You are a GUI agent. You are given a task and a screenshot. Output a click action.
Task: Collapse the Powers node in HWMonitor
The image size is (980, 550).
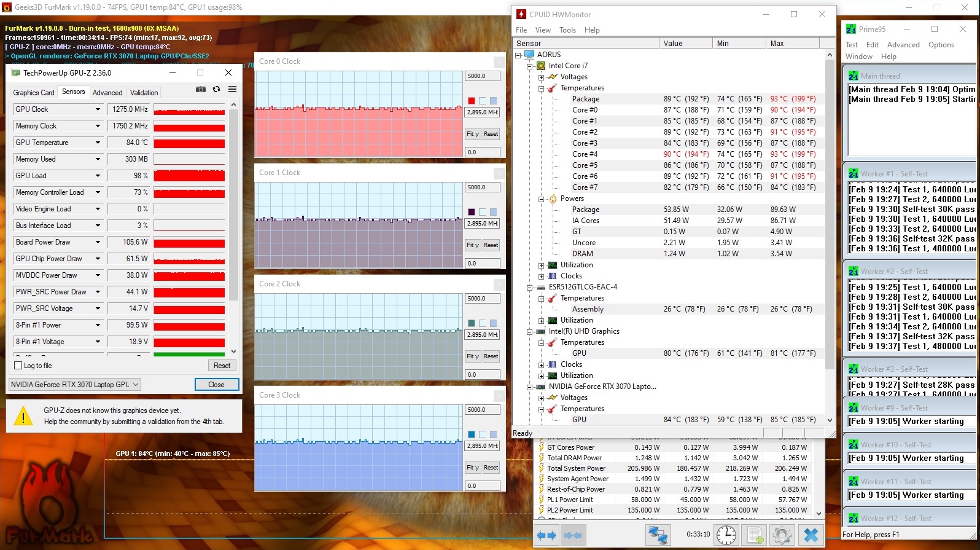541,198
